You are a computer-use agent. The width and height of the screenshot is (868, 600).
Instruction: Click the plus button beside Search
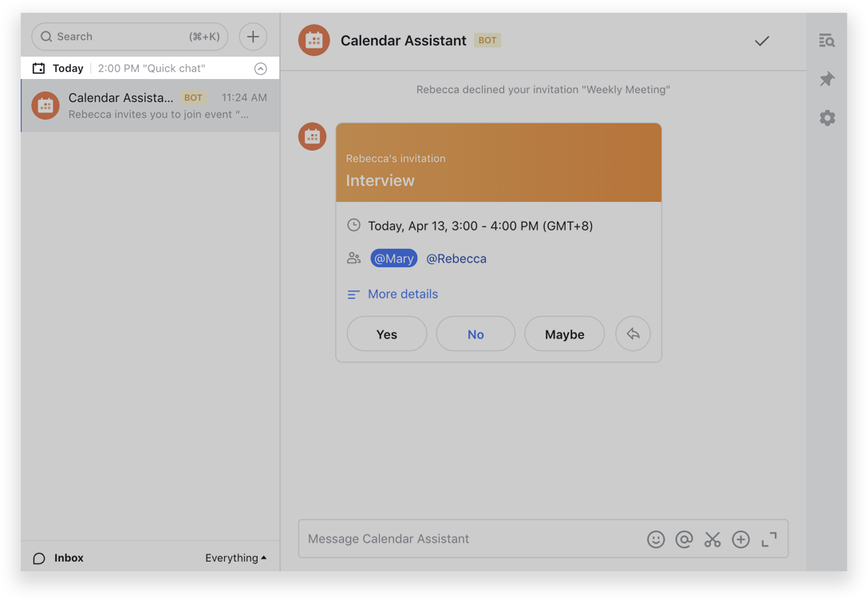pyautogui.click(x=253, y=37)
